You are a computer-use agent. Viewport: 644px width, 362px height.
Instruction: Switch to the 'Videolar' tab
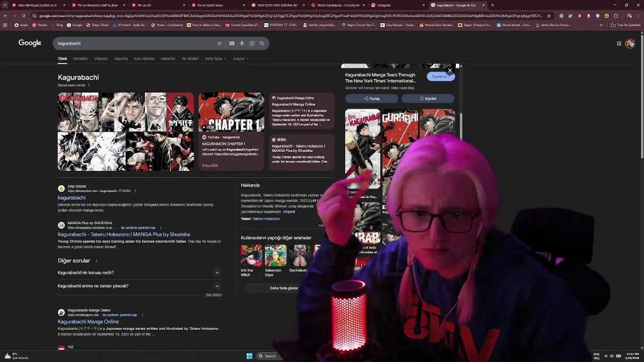pos(101,59)
